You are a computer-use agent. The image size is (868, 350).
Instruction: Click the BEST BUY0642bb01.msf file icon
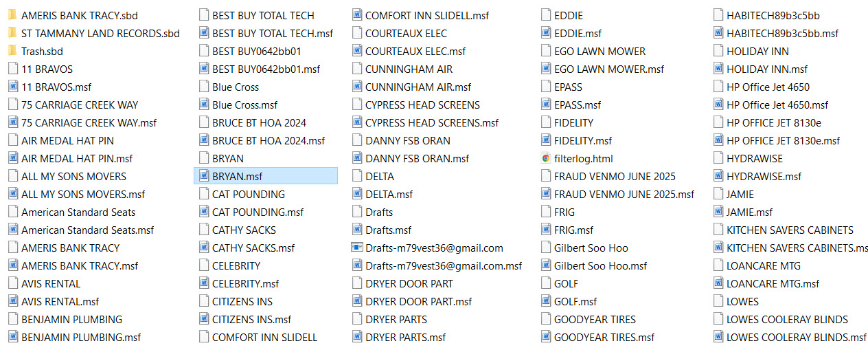[203, 69]
